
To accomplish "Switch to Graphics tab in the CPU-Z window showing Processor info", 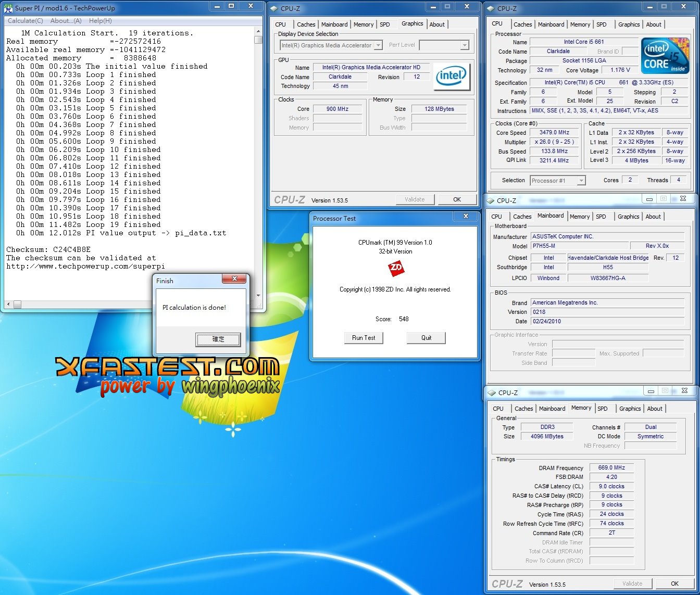I will pyautogui.click(x=629, y=24).
